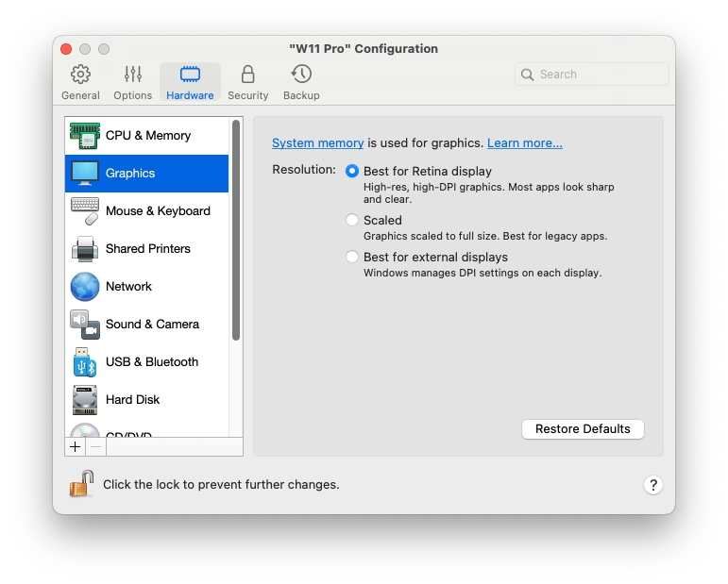This screenshot has height=584, width=728.
Task: Add a device with the plus button
Action: coord(76,447)
